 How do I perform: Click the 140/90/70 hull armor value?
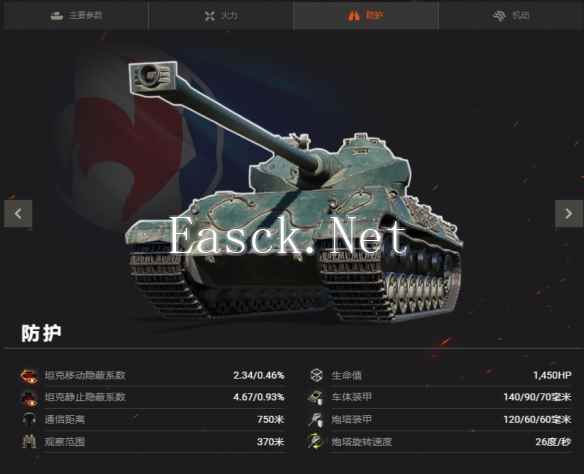coord(537,397)
